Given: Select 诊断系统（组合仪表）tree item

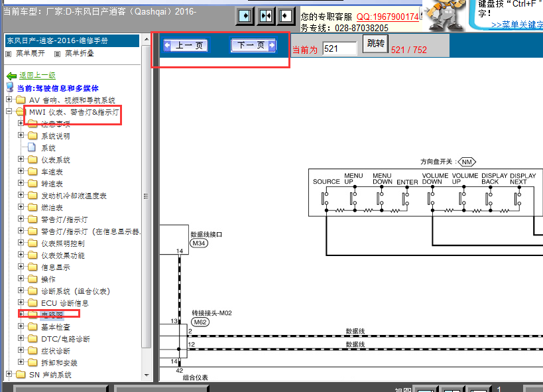Looking at the screenshot, I should [x=76, y=291].
